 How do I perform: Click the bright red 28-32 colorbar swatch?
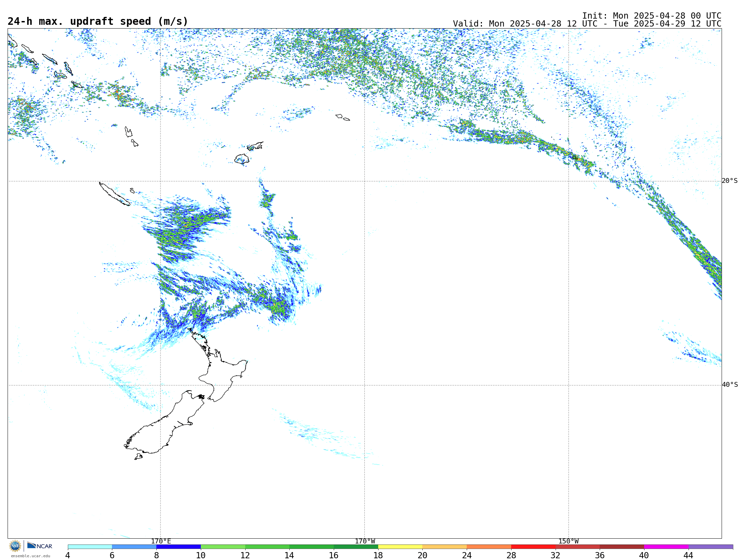pyautogui.click(x=533, y=547)
